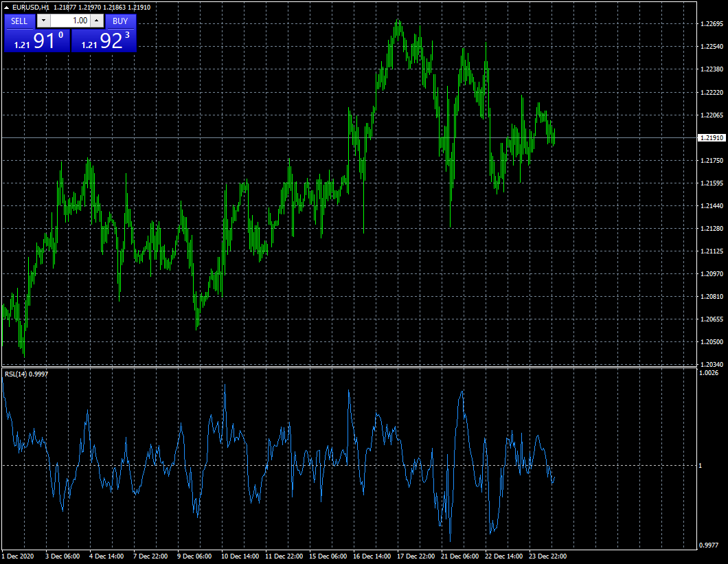Click the 9 Dec 06:00 time label
728x564 pixels.
pos(194,556)
